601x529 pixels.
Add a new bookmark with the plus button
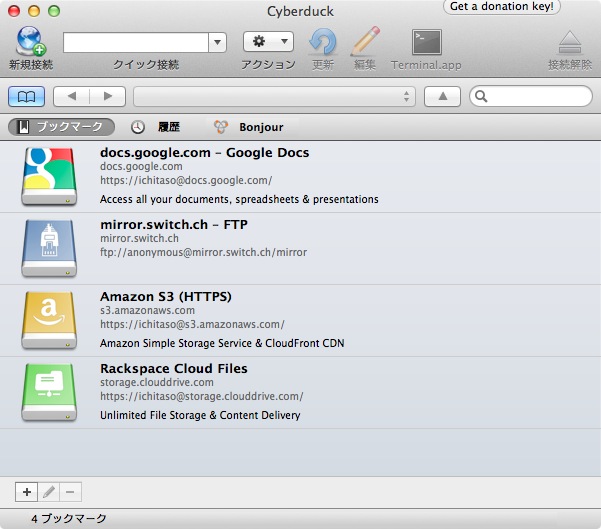26,491
